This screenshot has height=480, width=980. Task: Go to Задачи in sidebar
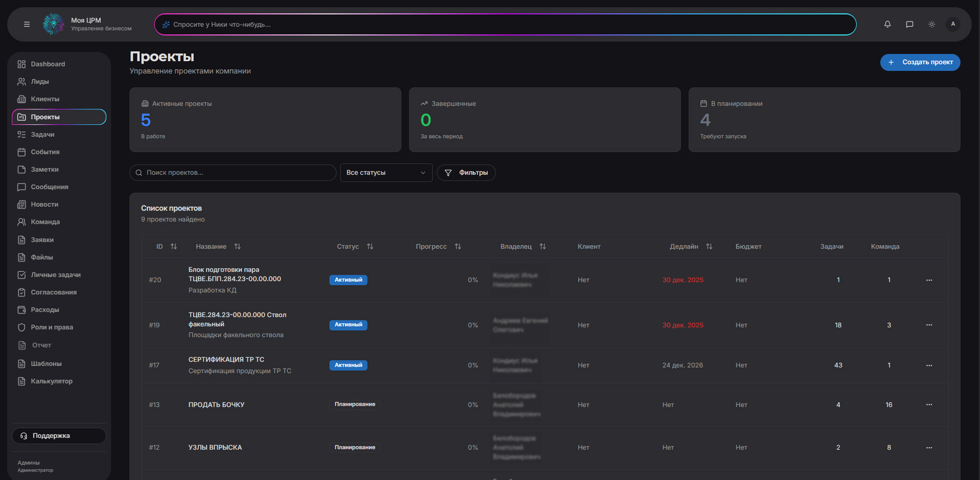[43, 135]
